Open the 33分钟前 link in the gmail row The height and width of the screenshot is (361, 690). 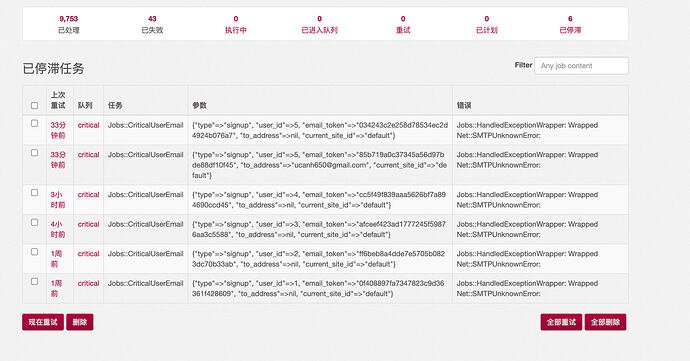coord(58,160)
